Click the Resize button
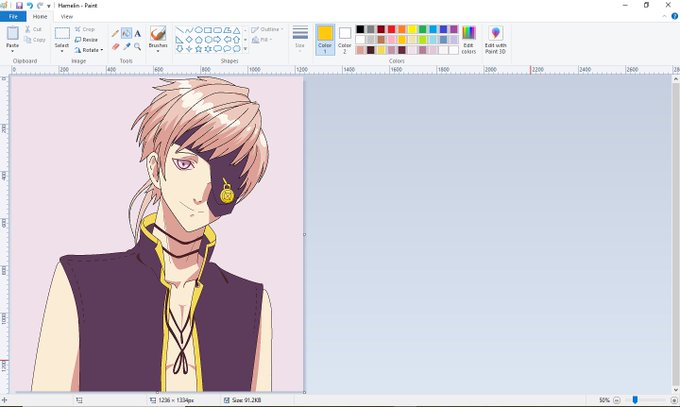 pos(86,39)
